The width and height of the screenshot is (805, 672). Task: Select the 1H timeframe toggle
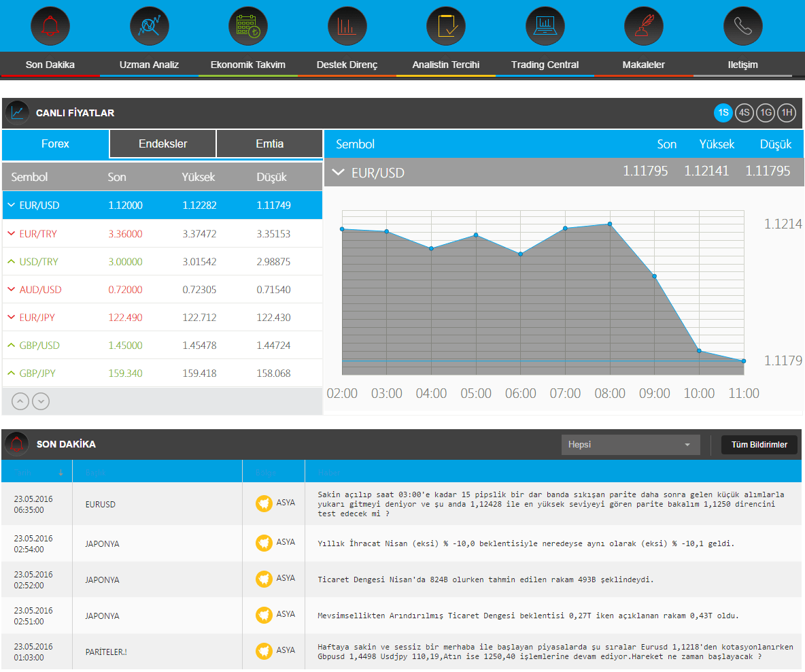[x=787, y=112]
